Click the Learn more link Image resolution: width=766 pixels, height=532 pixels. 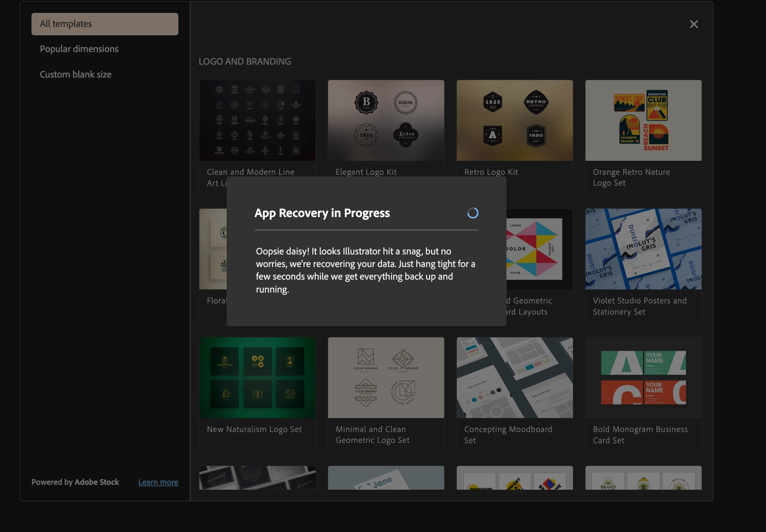pos(158,482)
